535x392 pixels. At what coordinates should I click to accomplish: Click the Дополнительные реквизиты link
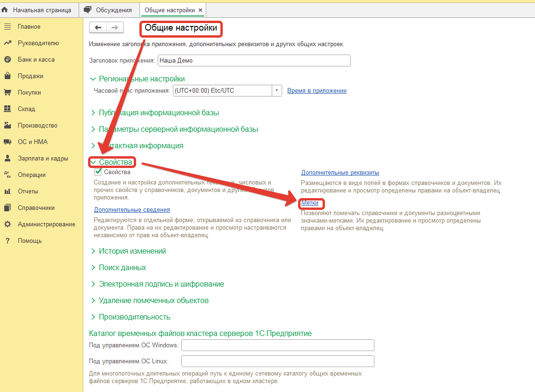[x=340, y=173]
